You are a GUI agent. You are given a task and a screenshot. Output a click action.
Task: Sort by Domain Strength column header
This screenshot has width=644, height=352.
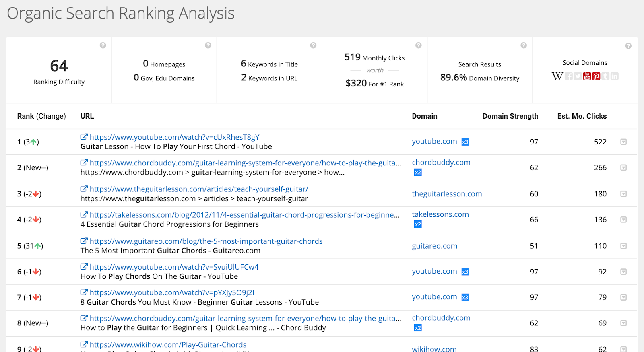click(510, 116)
